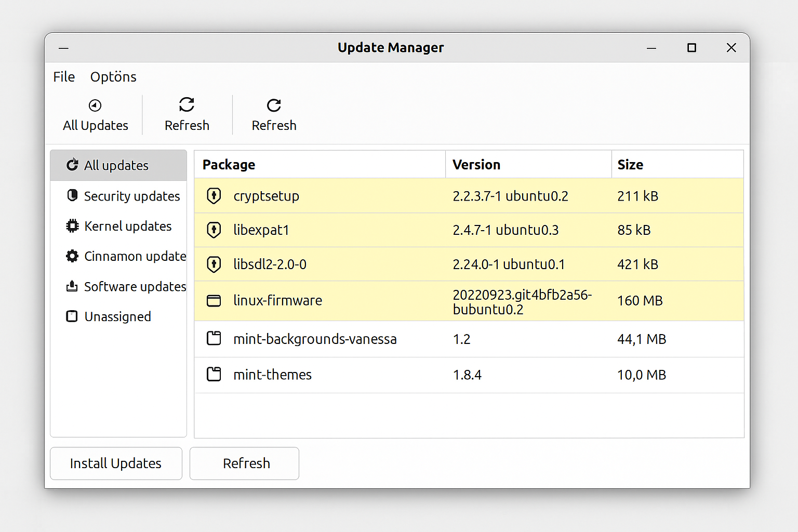Image resolution: width=798 pixels, height=532 pixels.
Task: Select the Security updates category
Action: (x=131, y=196)
